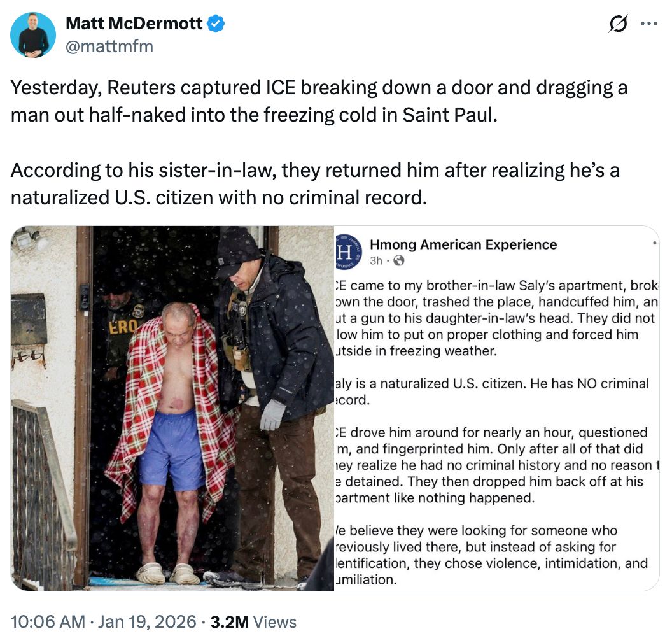
Task: Click the blue verified checkmark badge
Action: click(216, 25)
